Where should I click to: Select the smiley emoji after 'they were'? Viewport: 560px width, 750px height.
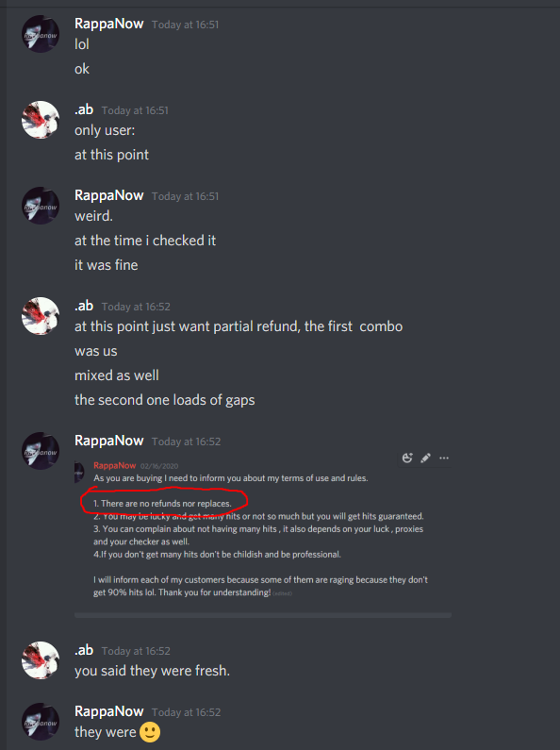click(x=150, y=732)
